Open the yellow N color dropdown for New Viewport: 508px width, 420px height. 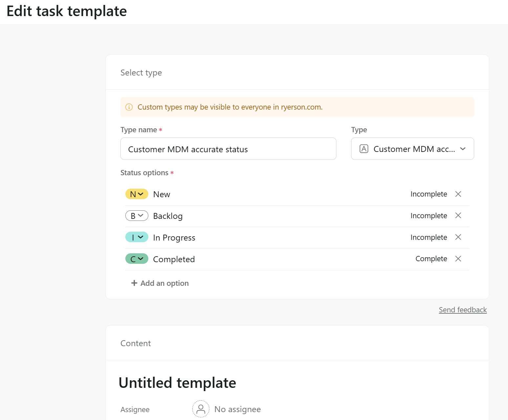137,194
